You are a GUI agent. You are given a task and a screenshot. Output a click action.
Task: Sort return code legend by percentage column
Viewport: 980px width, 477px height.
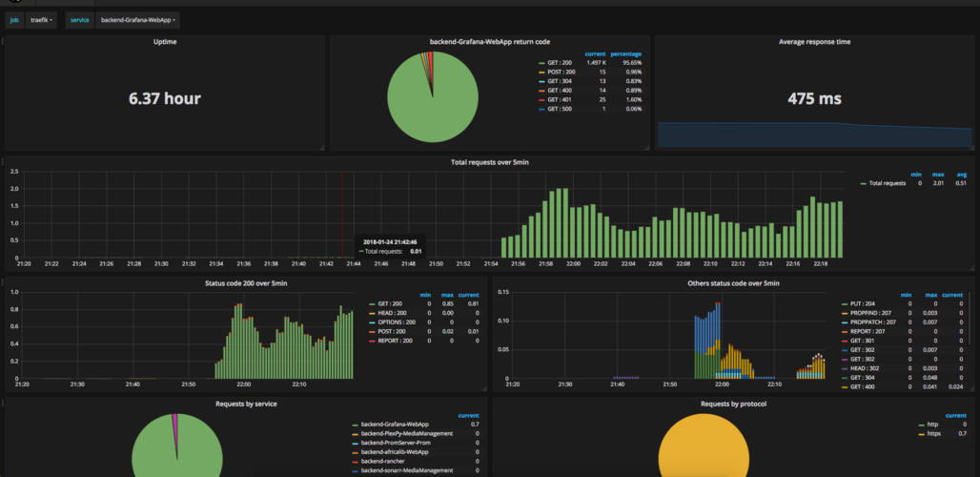(x=625, y=53)
